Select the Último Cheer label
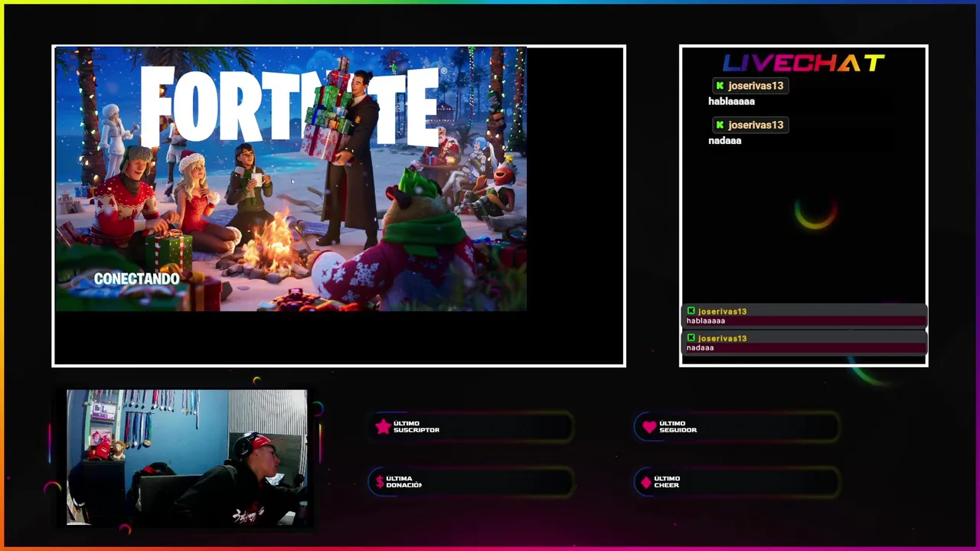 point(667,482)
